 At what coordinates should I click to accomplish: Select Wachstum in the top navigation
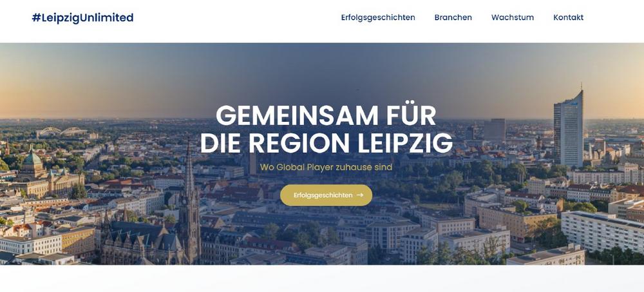click(x=513, y=17)
